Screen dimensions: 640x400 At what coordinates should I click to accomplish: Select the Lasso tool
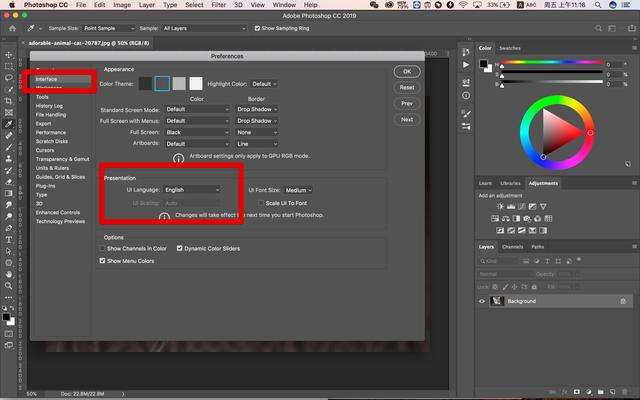(9, 78)
